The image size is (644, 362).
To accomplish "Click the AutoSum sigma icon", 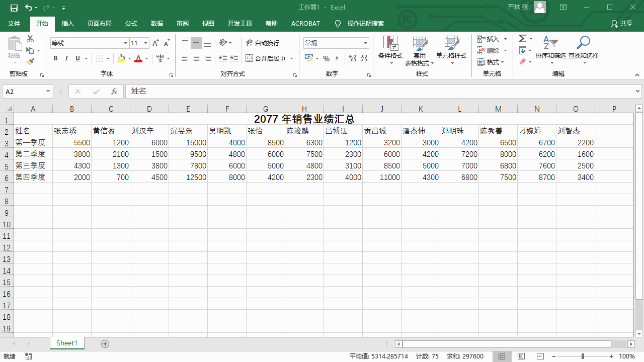I will coord(523,39).
